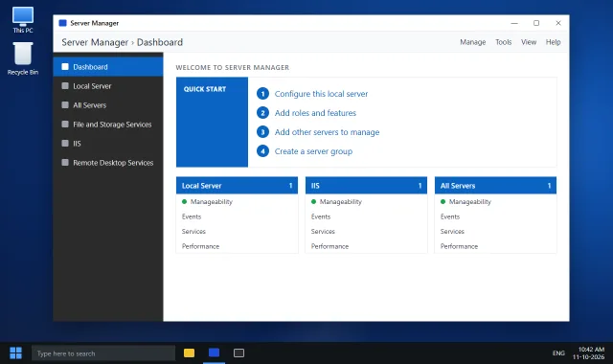Click the number 2 quick start circle
This screenshot has height=364, width=613.
tap(262, 113)
